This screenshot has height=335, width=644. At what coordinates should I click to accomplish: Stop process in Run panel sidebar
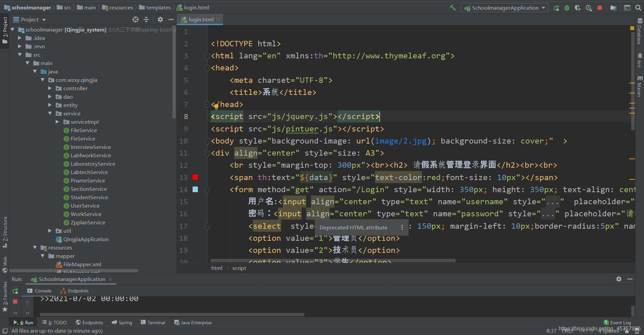pyautogui.click(x=15, y=301)
